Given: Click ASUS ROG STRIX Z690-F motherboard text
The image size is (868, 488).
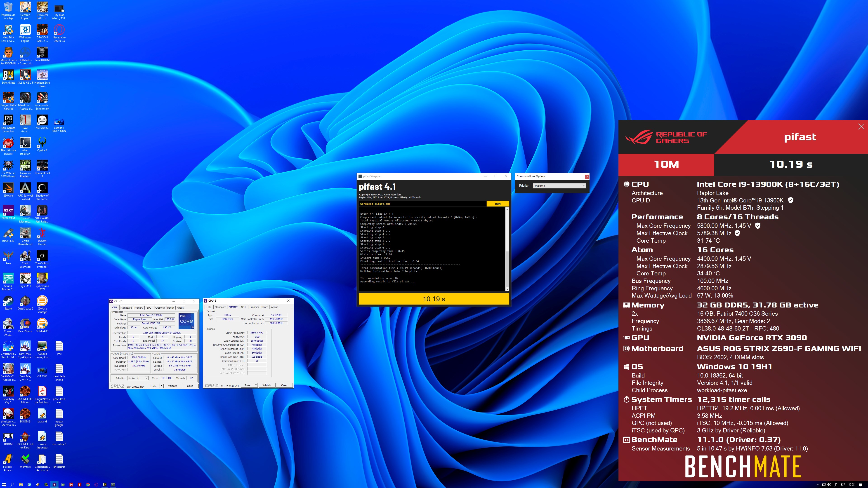Looking at the screenshot, I should point(779,349).
